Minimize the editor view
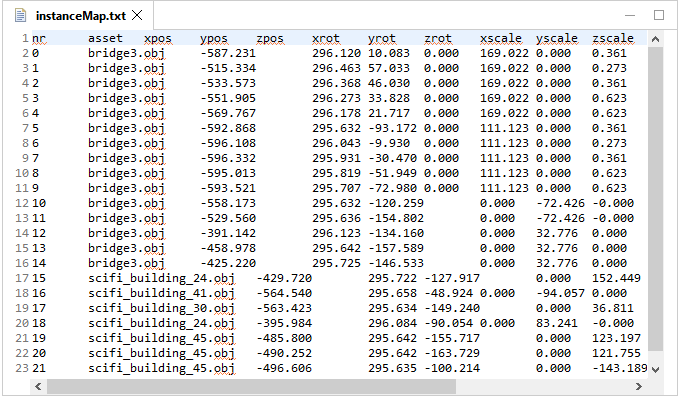This screenshot has width=678, height=396. click(630, 15)
